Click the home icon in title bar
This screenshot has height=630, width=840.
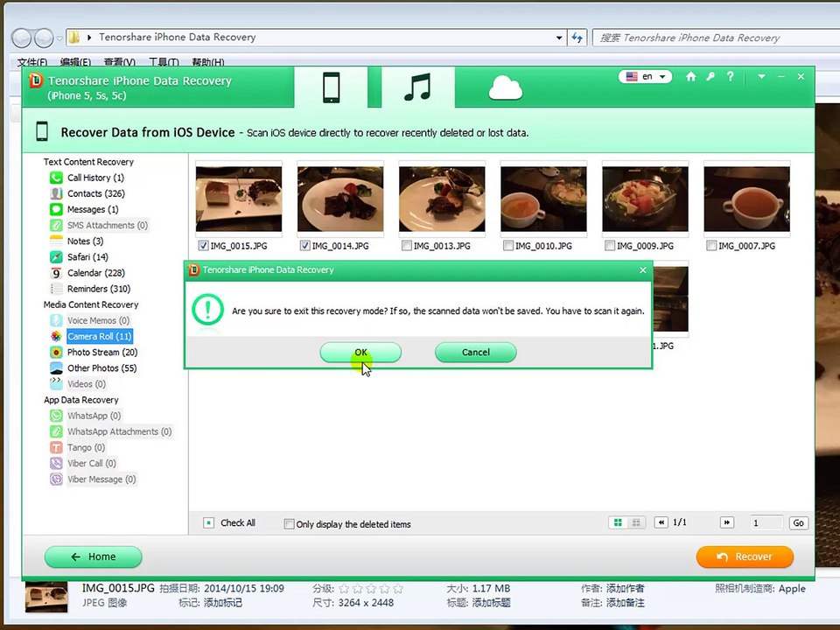(x=691, y=77)
